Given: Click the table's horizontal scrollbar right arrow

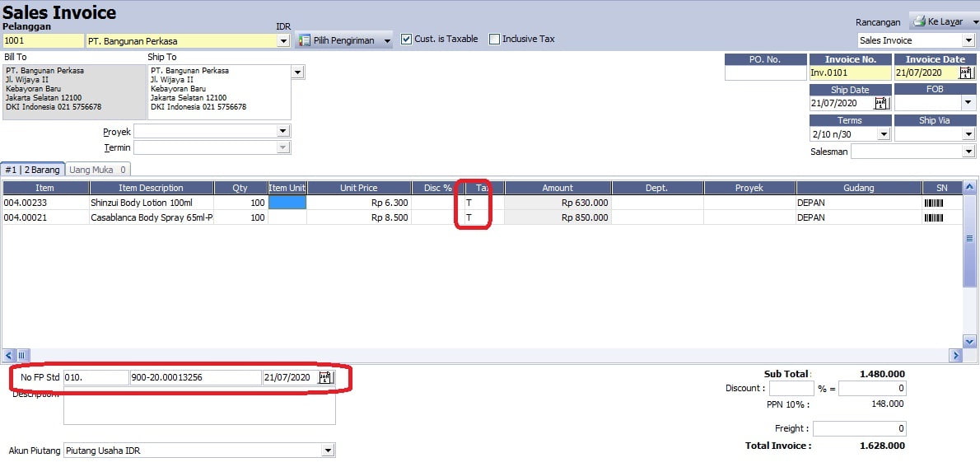Looking at the screenshot, I should (956, 355).
